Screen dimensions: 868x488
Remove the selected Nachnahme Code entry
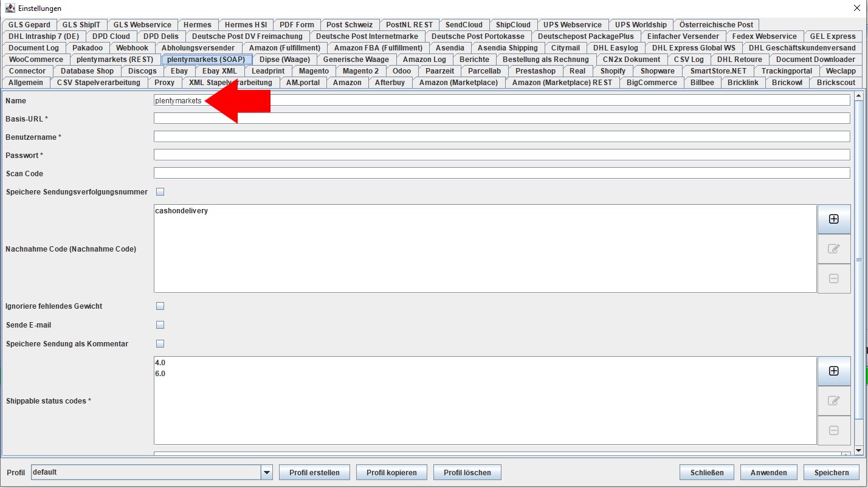834,278
